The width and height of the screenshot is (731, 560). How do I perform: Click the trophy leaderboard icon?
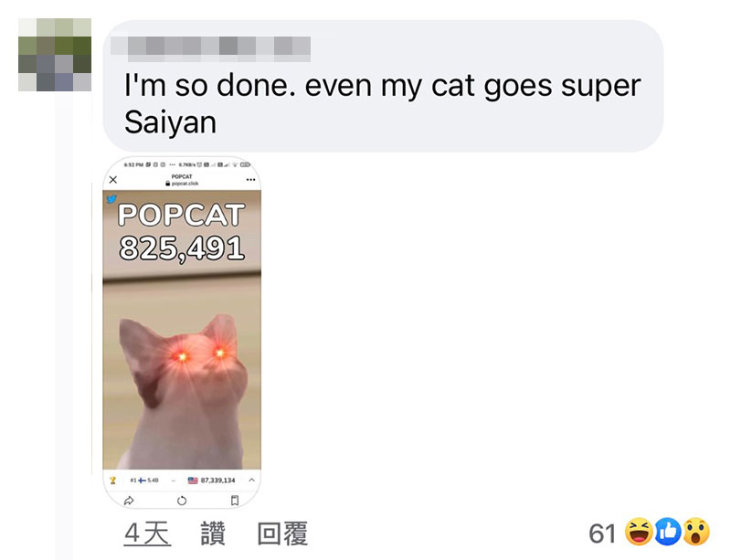click(112, 481)
